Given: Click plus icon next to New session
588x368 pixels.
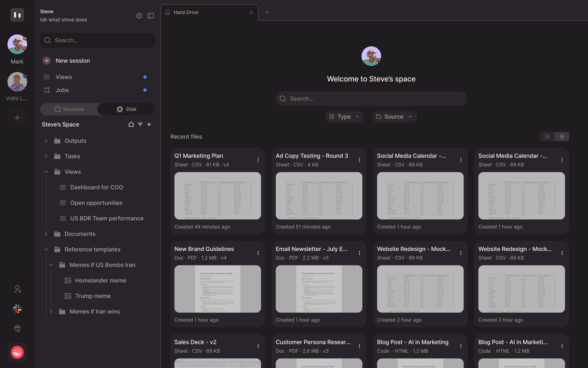Looking at the screenshot, I should tap(47, 61).
